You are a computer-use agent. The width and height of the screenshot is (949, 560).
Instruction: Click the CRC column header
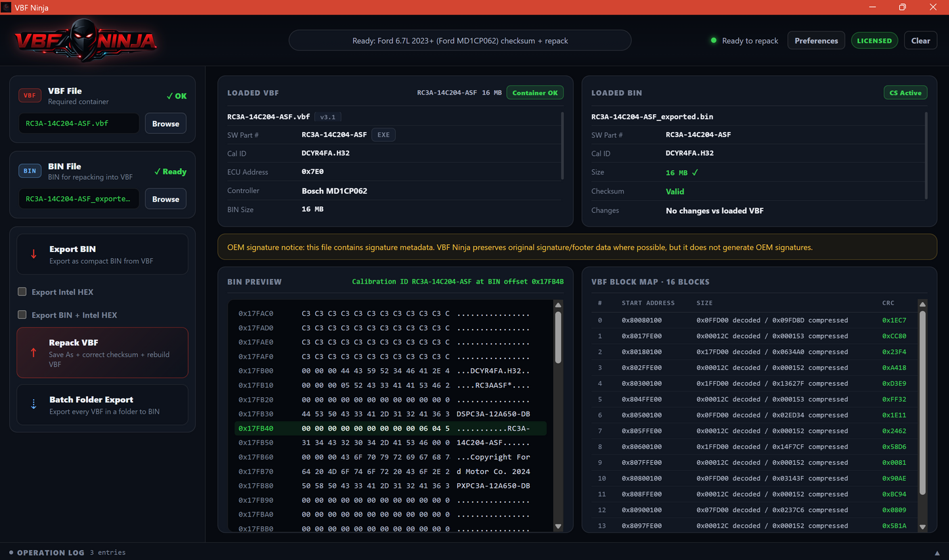[888, 303]
